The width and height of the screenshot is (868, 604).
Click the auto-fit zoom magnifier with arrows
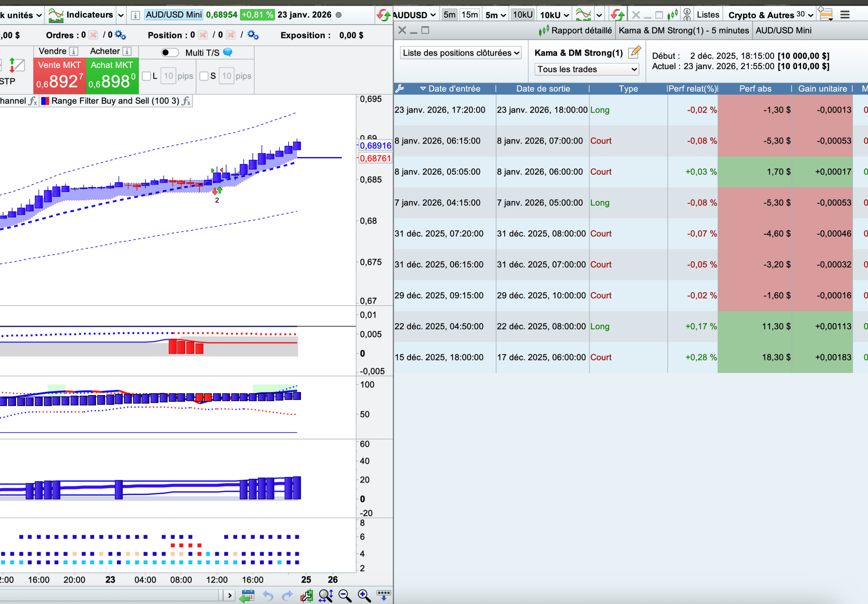click(325, 596)
